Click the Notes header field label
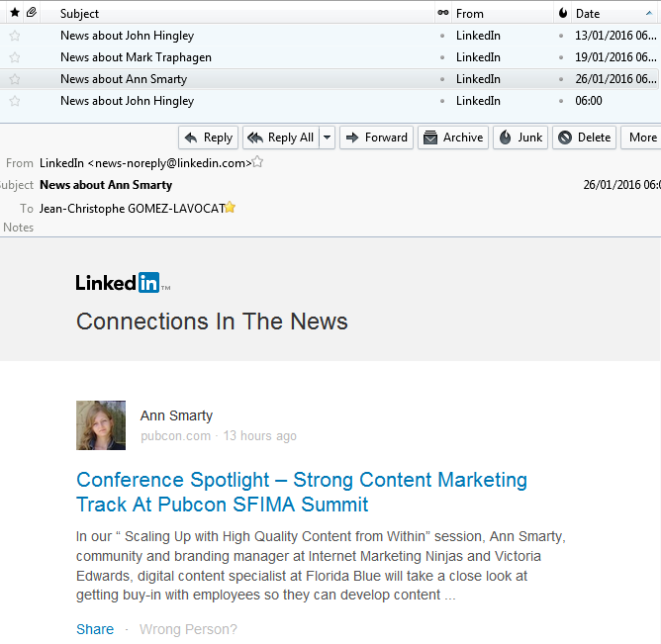This screenshot has width=661, height=644. pyautogui.click(x=18, y=228)
